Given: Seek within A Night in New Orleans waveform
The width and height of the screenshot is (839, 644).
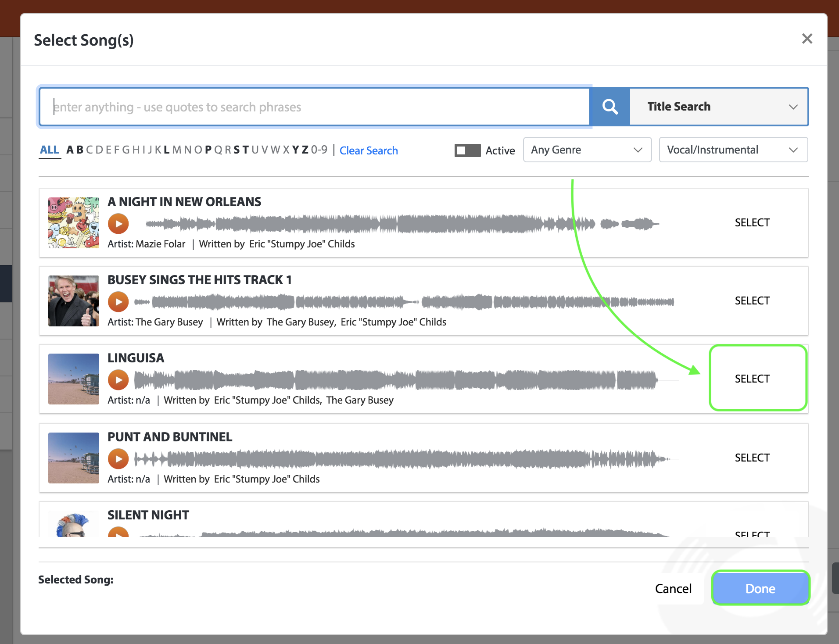Looking at the screenshot, I should pyautogui.click(x=407, y=224).
